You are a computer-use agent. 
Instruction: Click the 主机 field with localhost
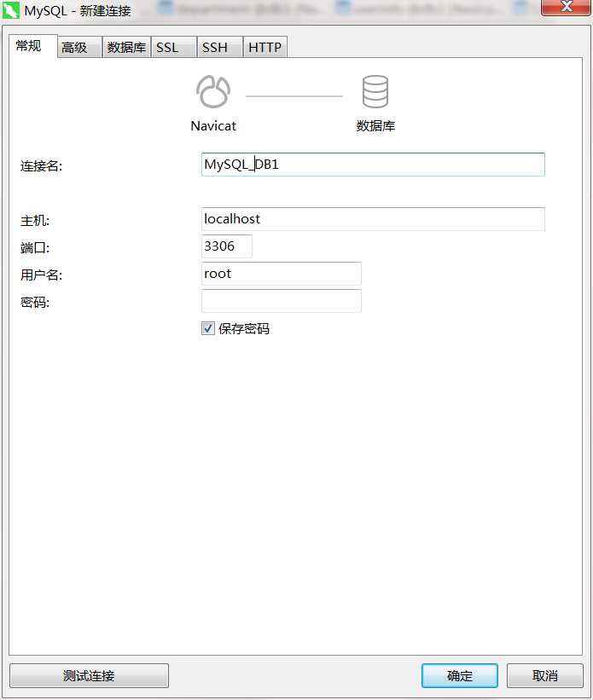point(373,219)
